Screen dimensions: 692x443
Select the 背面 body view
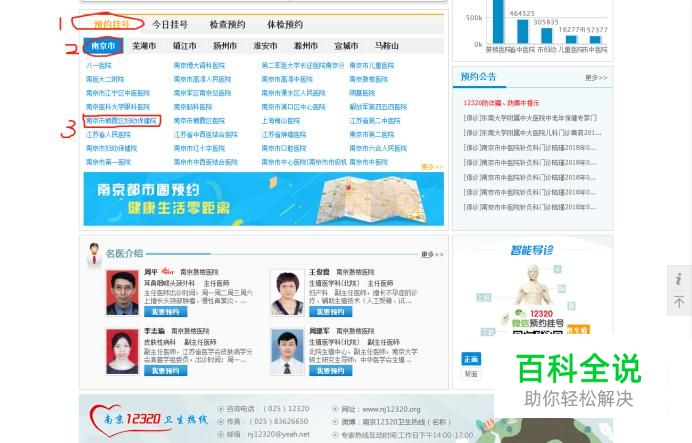471,373
